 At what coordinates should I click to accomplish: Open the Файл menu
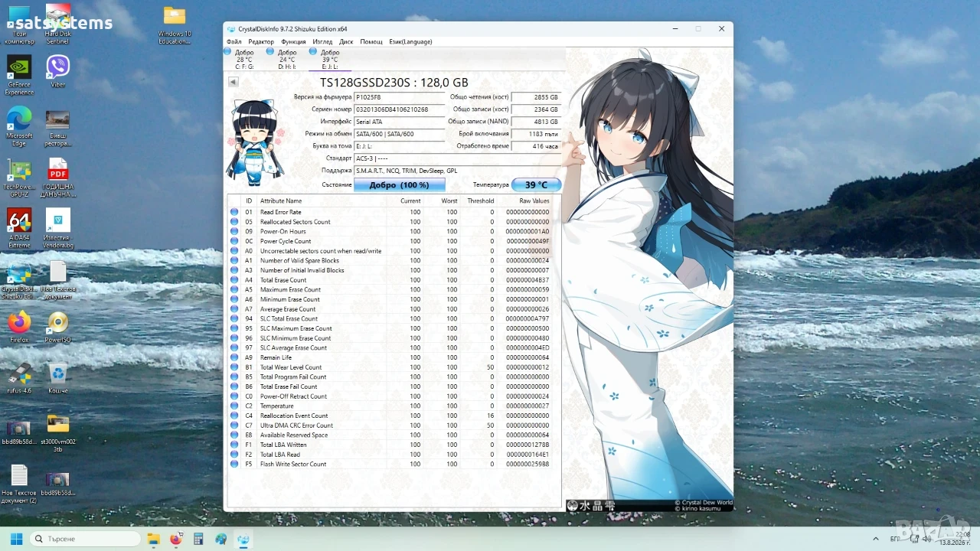coord(234,41)
